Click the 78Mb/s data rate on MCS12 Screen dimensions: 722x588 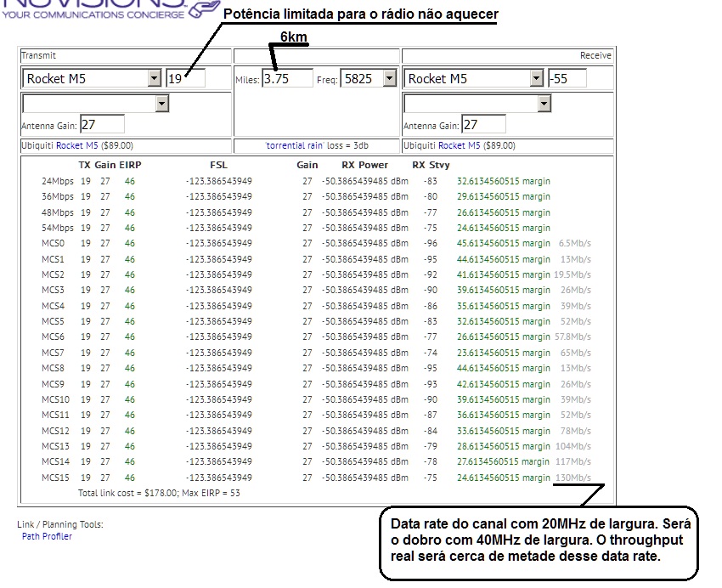click(576, 431)
